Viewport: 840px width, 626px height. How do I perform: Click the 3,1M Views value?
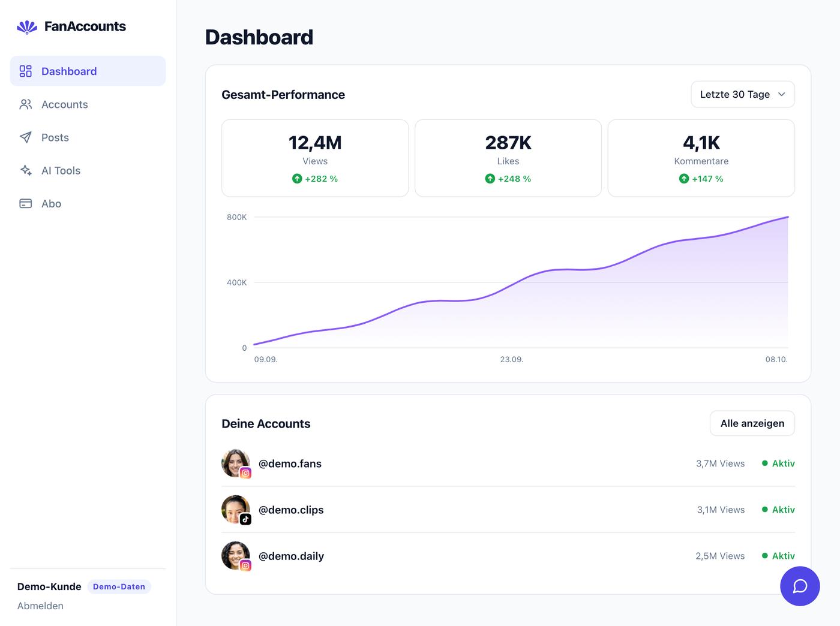(x=721, y=510)
